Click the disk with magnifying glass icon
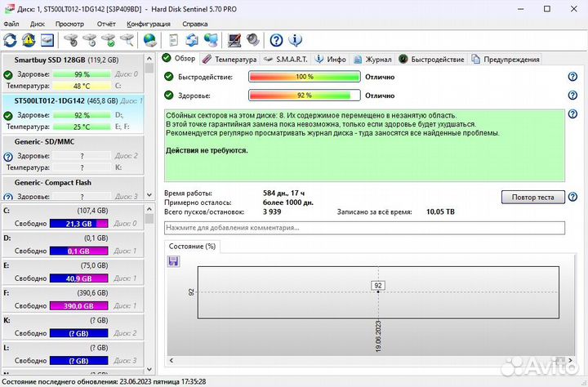The height and width of the screenshot is (387, 588). coord(127,40)
